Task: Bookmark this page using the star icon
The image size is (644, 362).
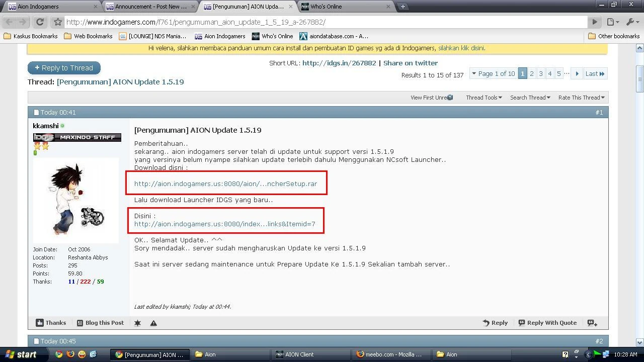Action: pos(58,22)
